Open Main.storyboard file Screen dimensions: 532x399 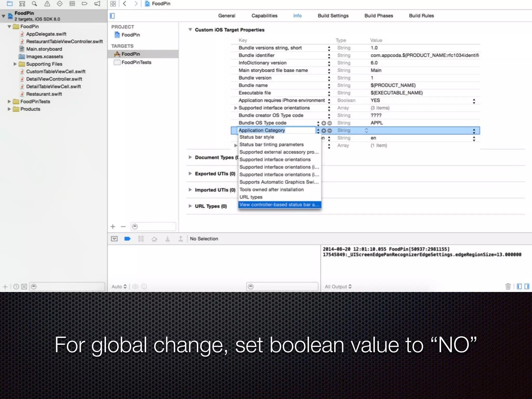click(44, 49)
